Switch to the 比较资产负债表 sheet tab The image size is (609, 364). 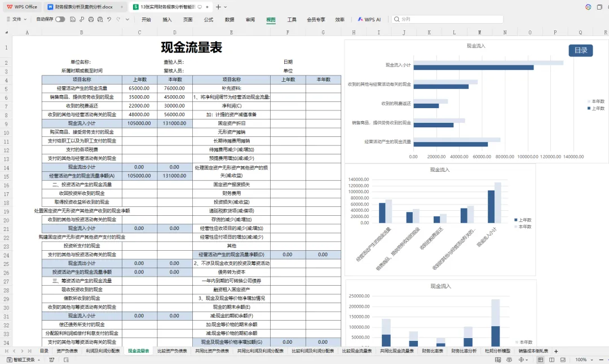click(172, 351)
